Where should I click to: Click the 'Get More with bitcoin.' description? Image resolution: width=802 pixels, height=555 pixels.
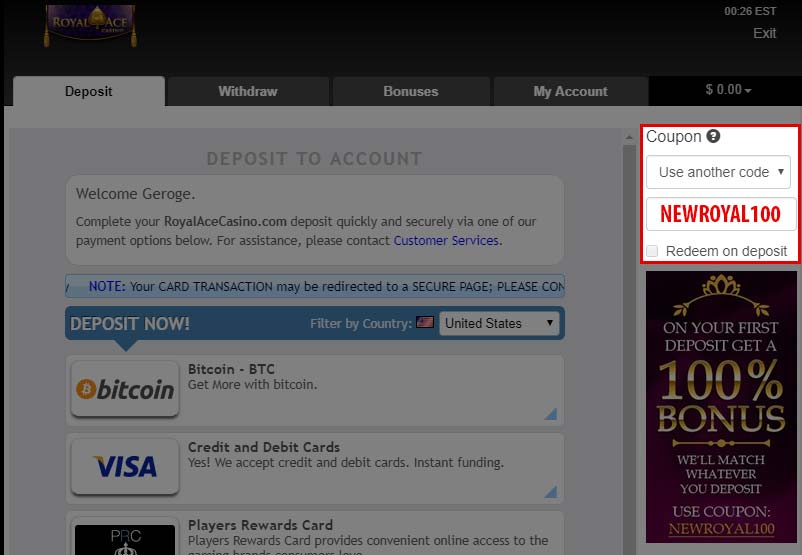click(252, 385)
